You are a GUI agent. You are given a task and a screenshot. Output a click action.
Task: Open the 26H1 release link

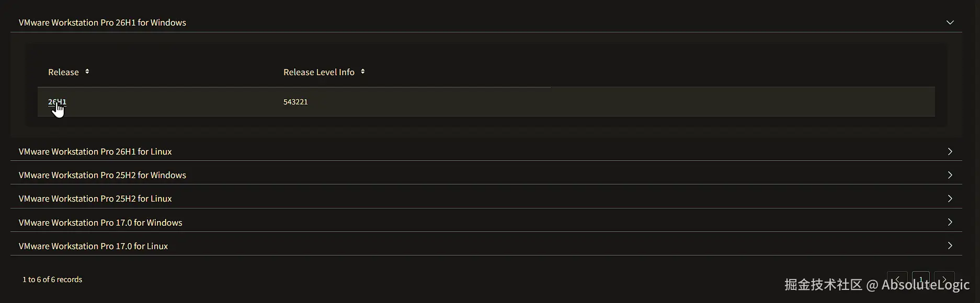click(57, 102)
